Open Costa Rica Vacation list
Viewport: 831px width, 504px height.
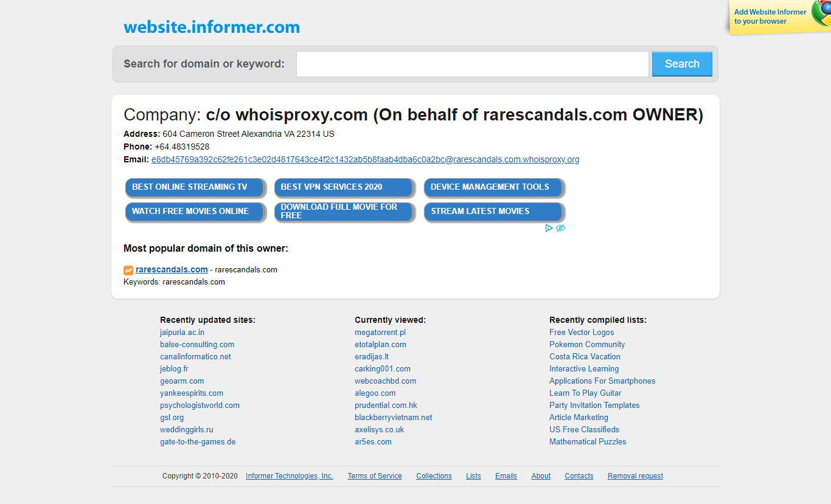(x=585, y=357)
